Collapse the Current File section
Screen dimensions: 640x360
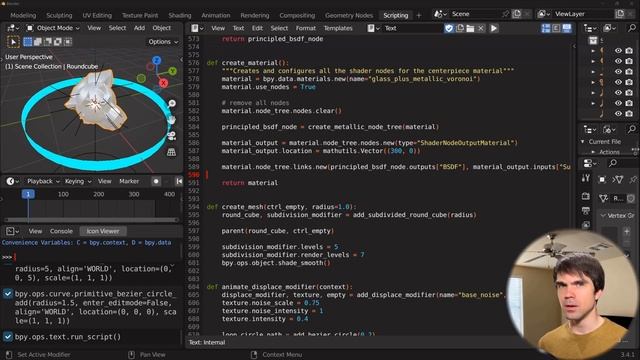click(x=582, y=142)
